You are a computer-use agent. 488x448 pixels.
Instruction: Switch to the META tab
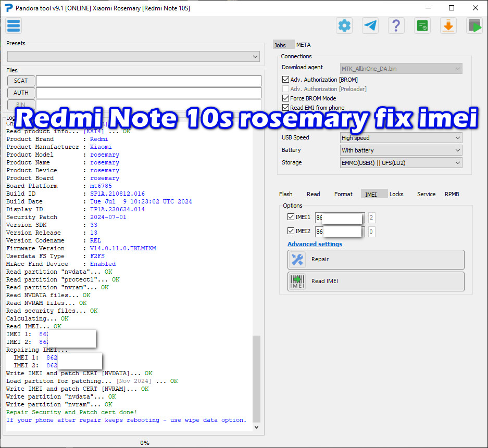tap(304, 45)
